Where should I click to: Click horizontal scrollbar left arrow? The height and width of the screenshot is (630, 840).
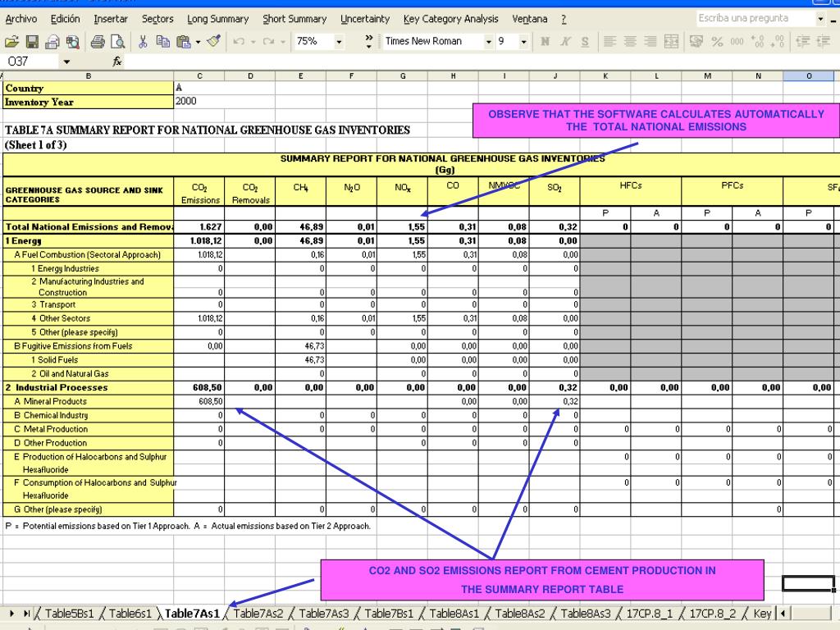[783, 614]
